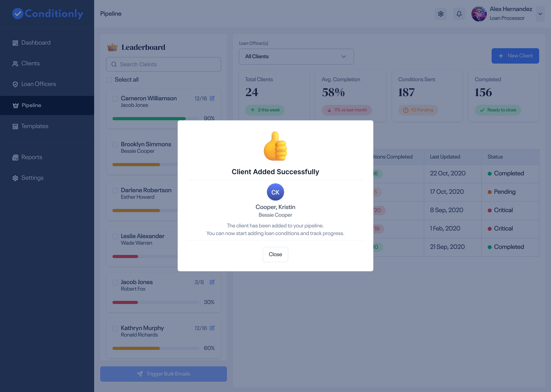Open the notifications bell
The width and height of the screenshot is (551, 392).
coord(459,14)
